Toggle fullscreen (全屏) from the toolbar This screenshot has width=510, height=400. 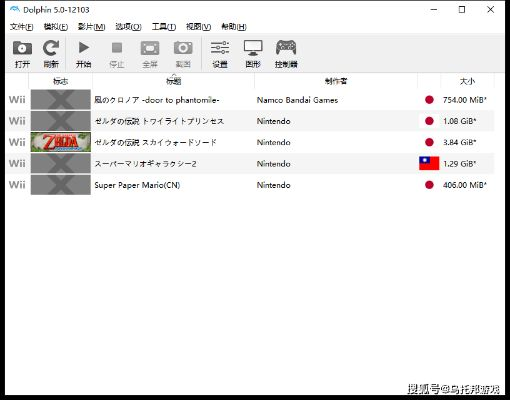[150, 53]
